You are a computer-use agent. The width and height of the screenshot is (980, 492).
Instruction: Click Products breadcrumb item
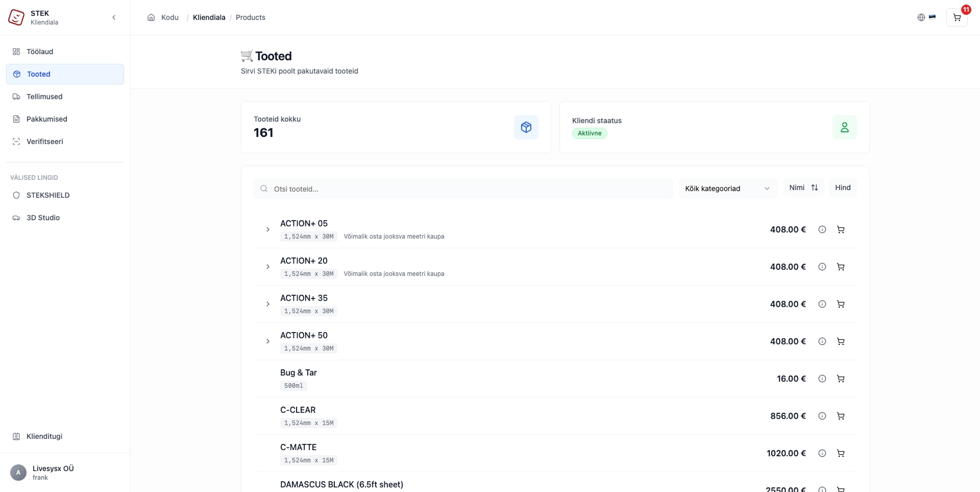[x=251, y=17]
